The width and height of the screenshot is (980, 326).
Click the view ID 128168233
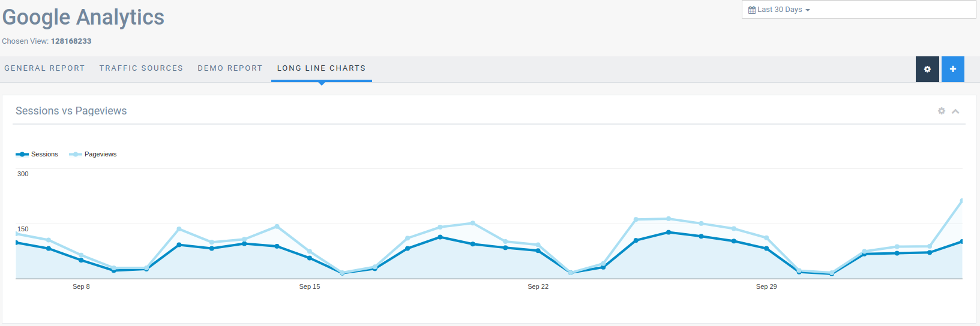71,41
